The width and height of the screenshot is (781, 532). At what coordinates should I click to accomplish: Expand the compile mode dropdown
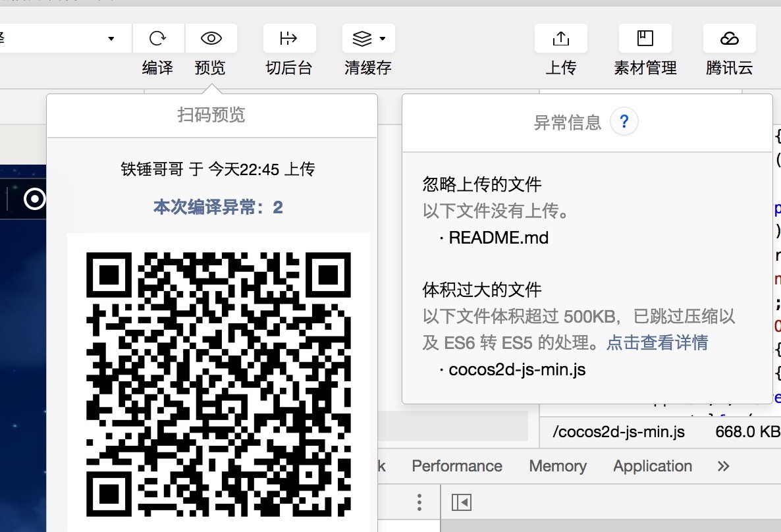coord(111,38)
